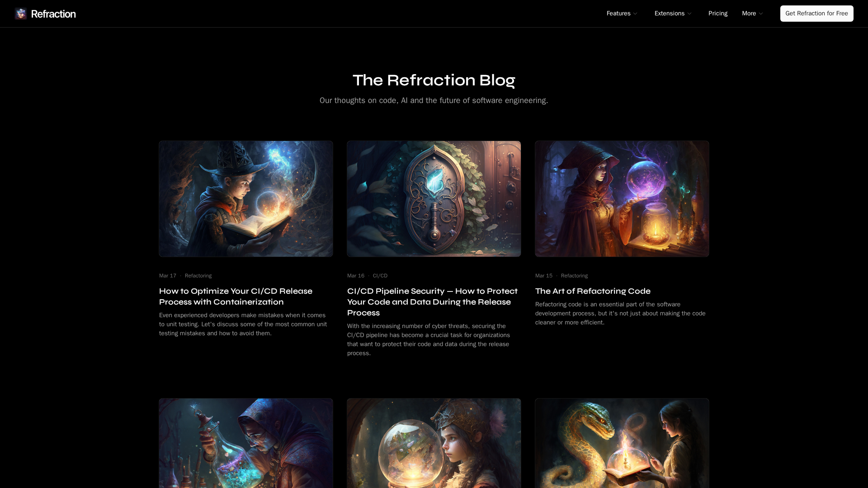Open the golden snake and girl thumbnail

point(622,443)
